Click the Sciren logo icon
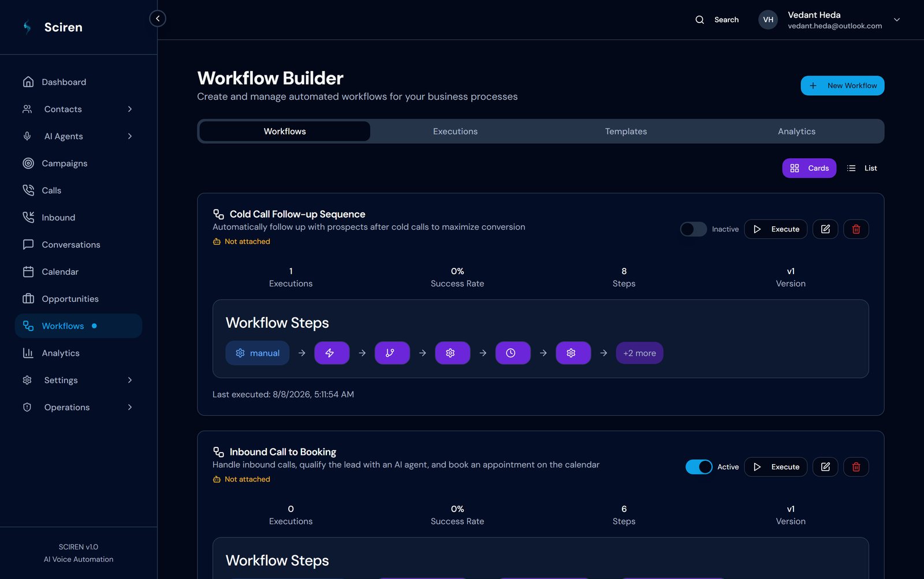 [x=27, y=27]
